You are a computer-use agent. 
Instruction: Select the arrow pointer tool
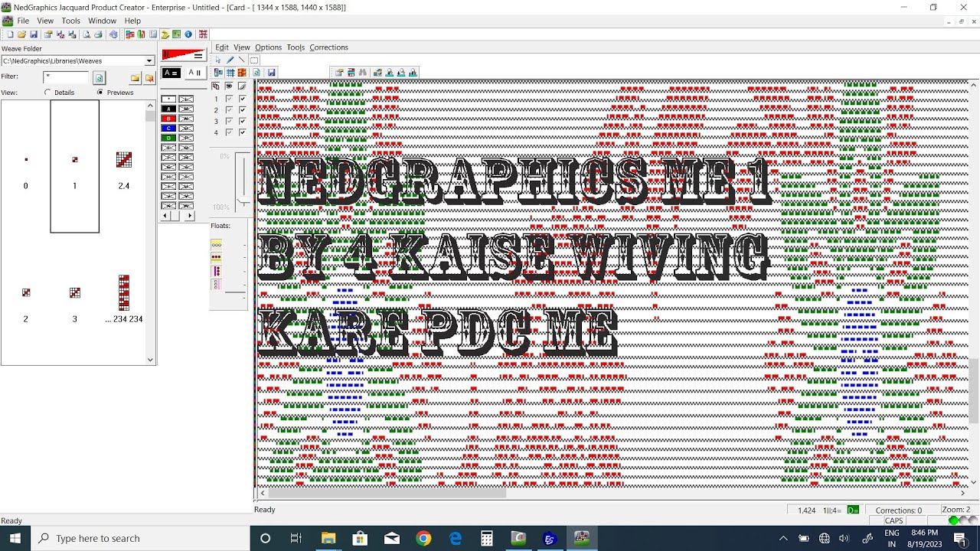point(218,60)
